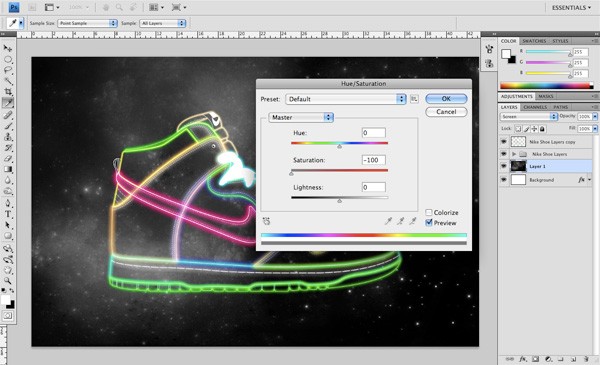The width and height of the screenshot is (600, 365).
Task: Click the Add to Sample eyedropper
Action: click(400, 221)
